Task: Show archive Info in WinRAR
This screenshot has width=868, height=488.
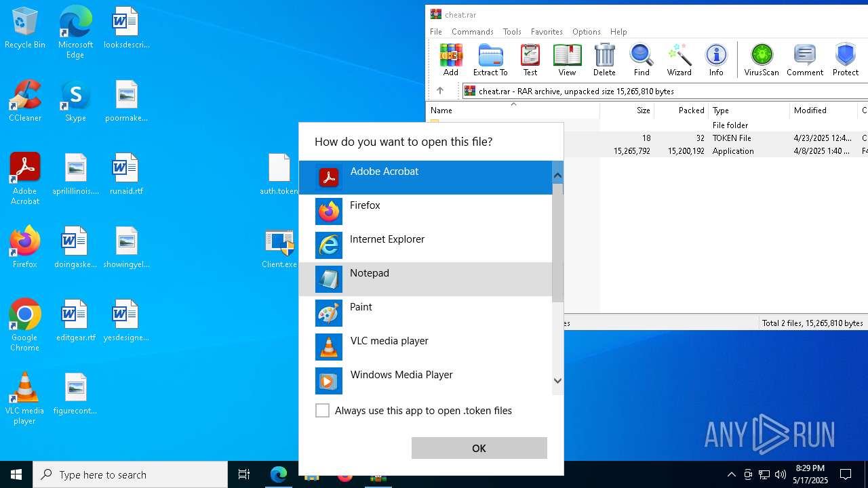Action: pos(716,60)
